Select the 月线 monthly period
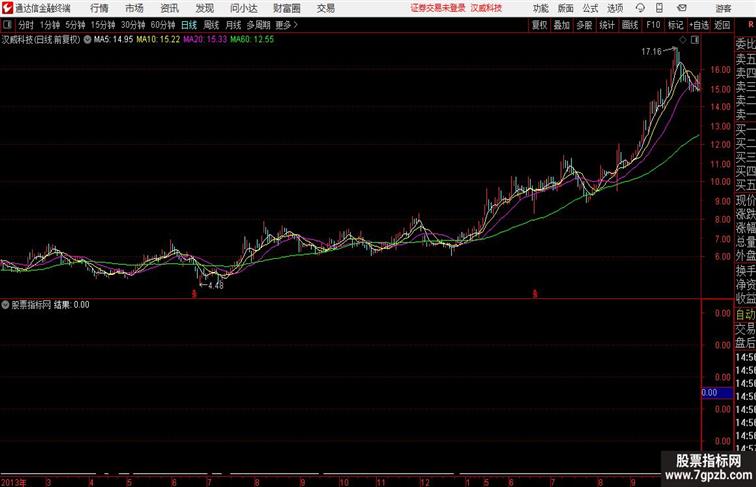This screenshot has height=487, width=756. [233, 25]
